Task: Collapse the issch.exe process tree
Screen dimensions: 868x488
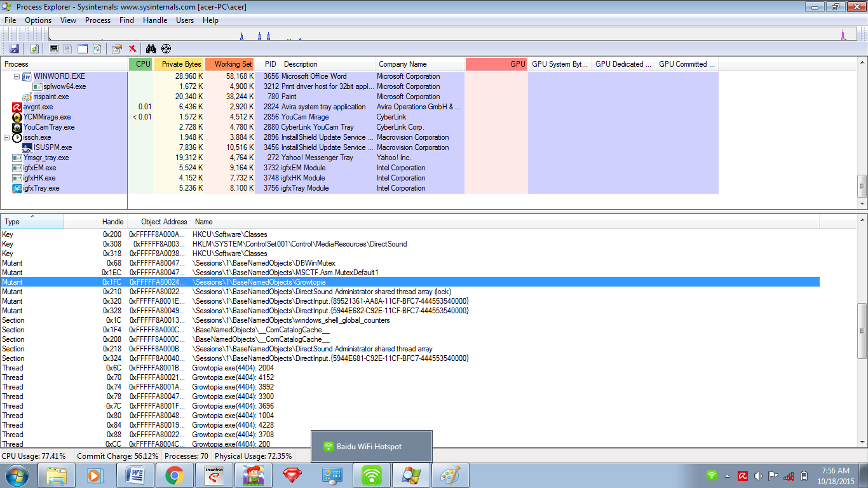Action: [x=6, y=137]
